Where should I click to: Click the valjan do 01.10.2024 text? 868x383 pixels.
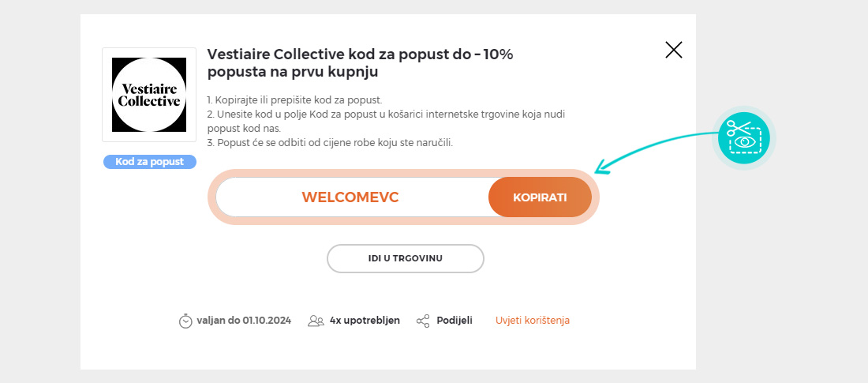click(x=244, y=321)
